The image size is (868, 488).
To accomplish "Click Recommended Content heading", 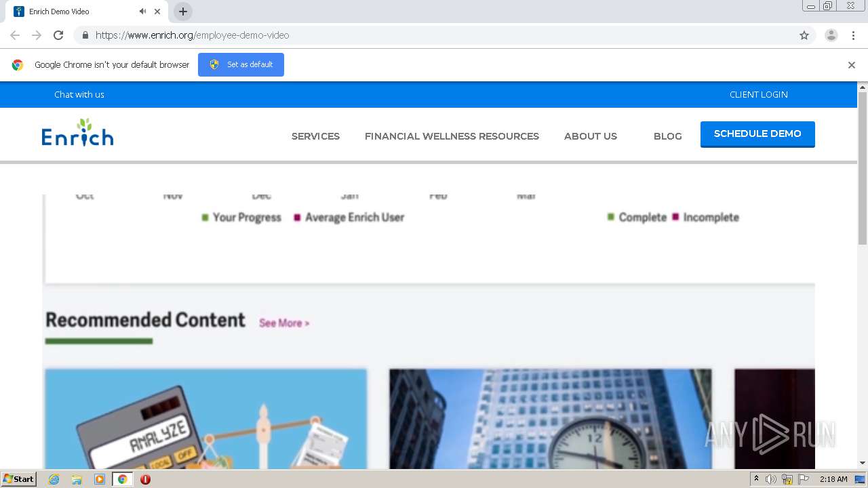I will coord(145,320).
